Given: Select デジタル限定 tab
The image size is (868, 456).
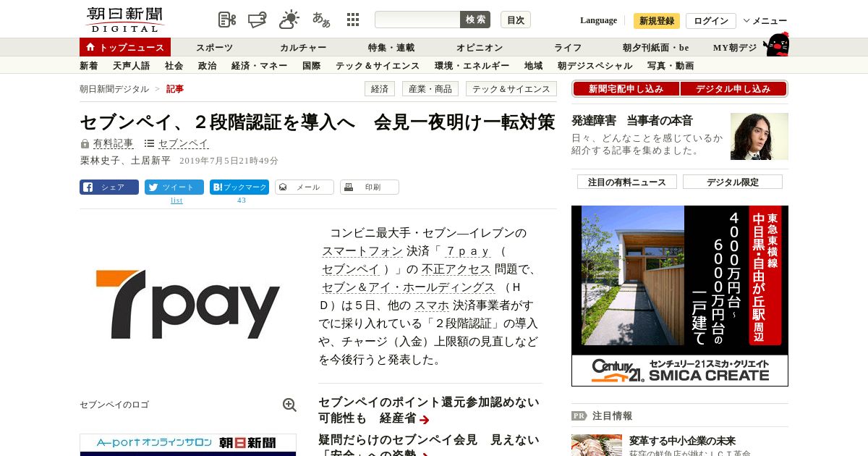Looking at the screenshot, I should pos(733,182).
